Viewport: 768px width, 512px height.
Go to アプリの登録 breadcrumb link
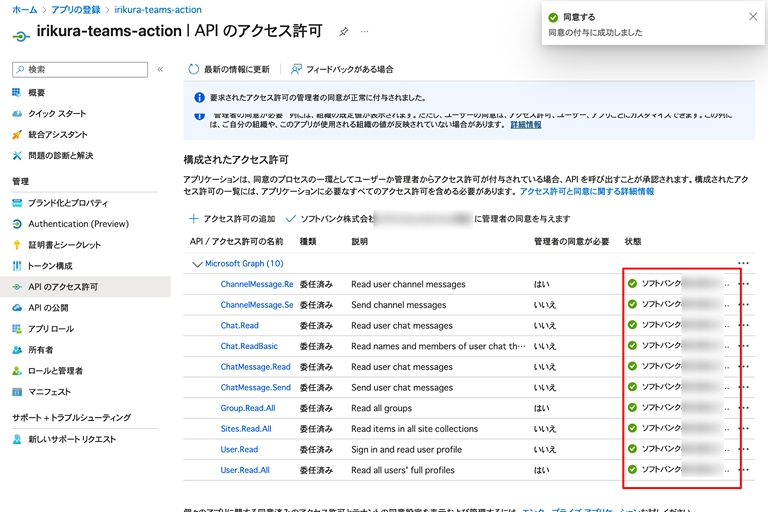[75, 10]
